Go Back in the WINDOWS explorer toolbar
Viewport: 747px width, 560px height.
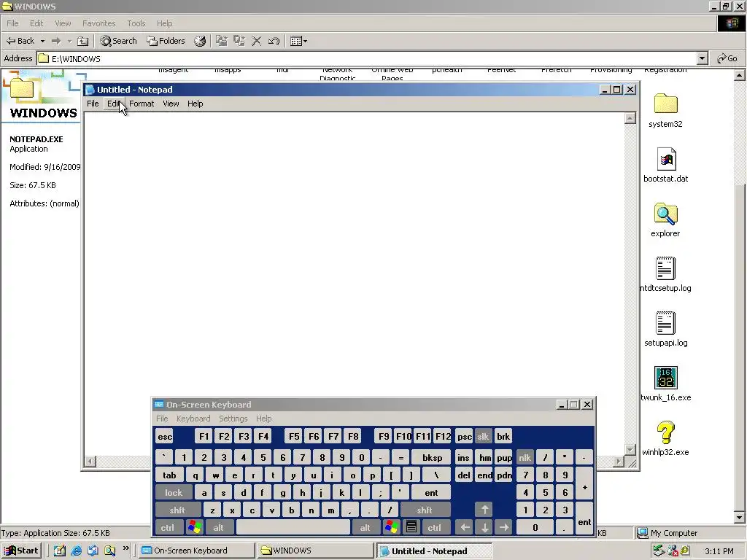[20, 41]
